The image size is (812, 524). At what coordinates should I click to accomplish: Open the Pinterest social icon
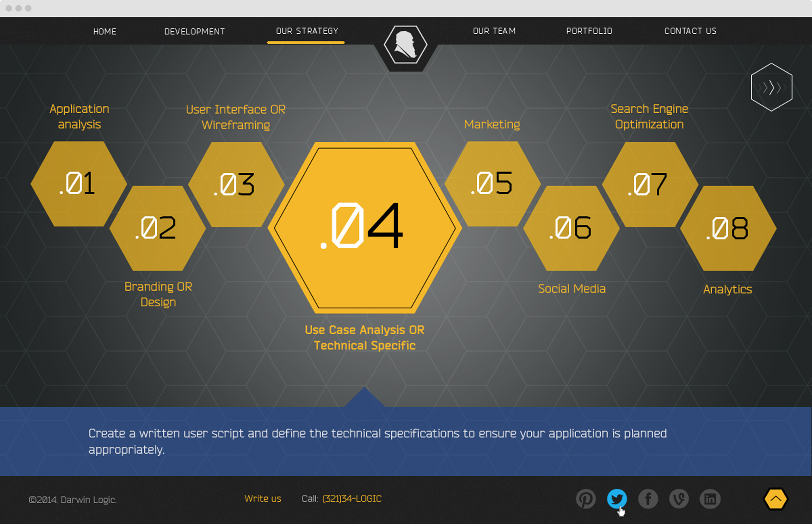coord(586,499)
